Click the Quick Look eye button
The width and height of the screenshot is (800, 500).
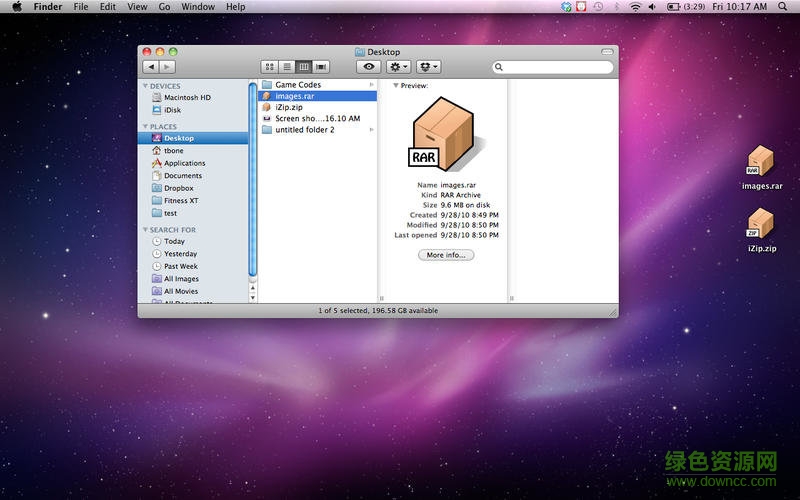[370, 67]
